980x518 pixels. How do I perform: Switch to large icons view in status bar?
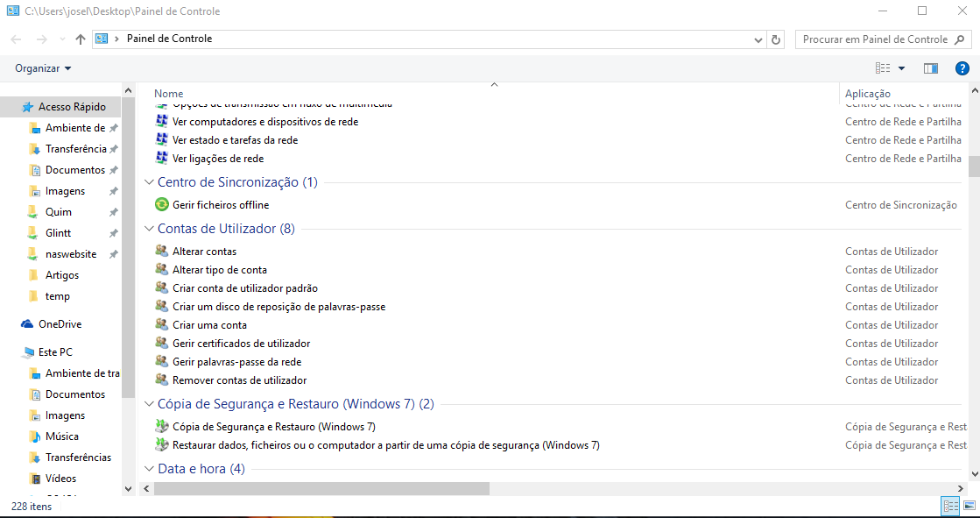969,506
